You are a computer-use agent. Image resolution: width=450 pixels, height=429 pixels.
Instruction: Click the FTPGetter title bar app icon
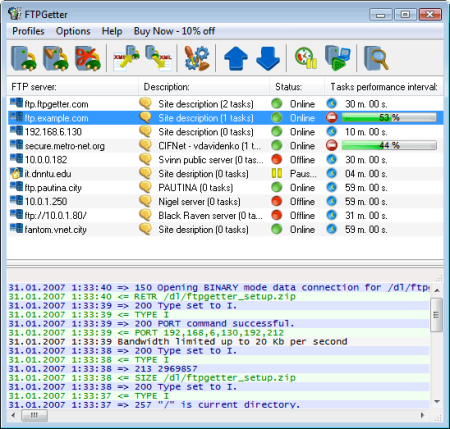click(x=15, y=14)
